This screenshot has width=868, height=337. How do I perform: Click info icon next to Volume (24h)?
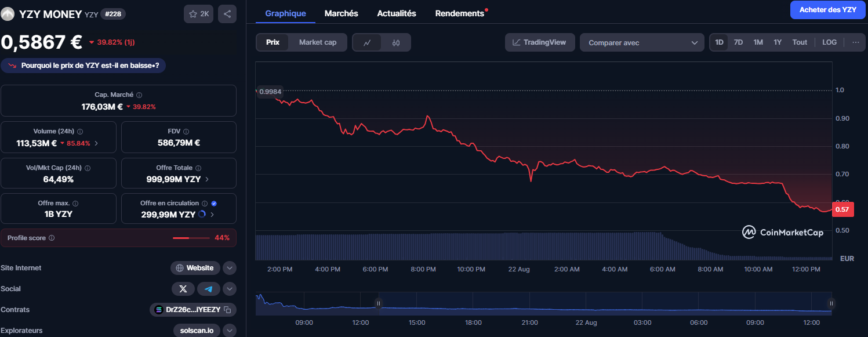(80, 132)
